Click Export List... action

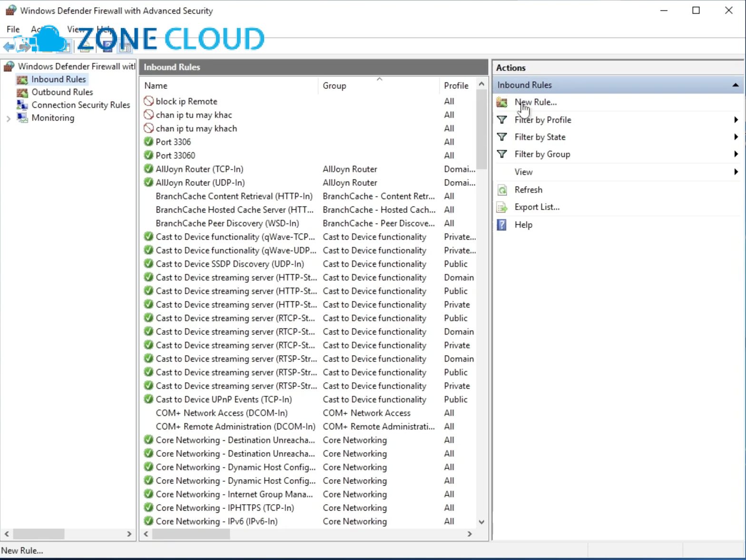pyautogui.click(x=537, y=207)
